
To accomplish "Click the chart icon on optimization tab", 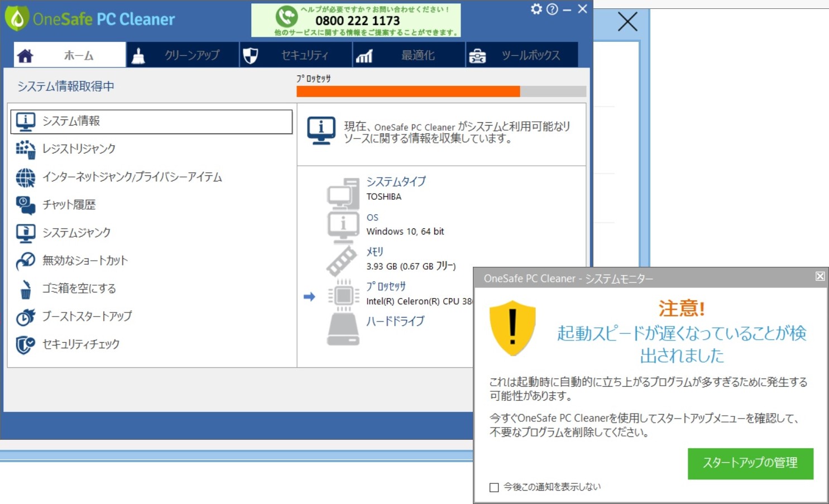I will (x=364, y=56).
